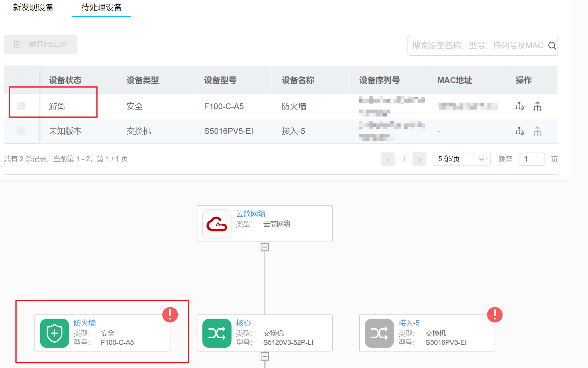Collapse the branch under 核心 node

pos(265,356)
